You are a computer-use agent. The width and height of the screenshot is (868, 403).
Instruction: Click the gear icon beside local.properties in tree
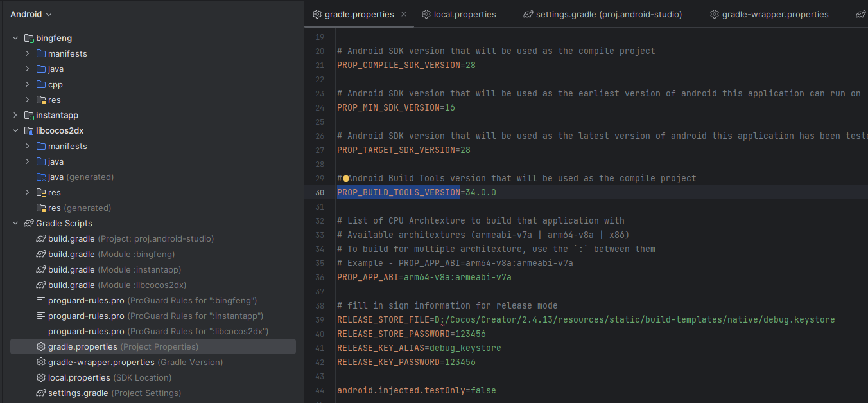(41, 378)
